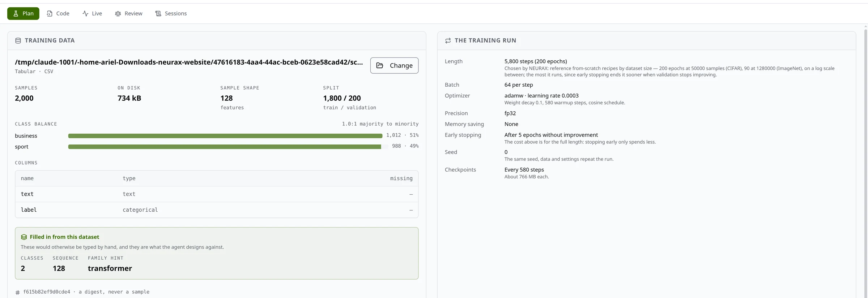Click the 'adamw · learning rate 0.0003' value

[541, 96]
